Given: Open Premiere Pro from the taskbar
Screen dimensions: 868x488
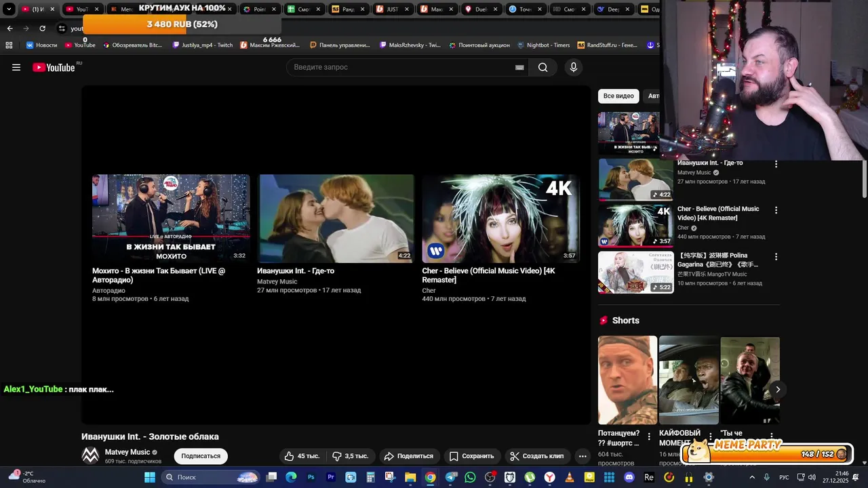Looking at the screenshot, I should coord(331,477).
